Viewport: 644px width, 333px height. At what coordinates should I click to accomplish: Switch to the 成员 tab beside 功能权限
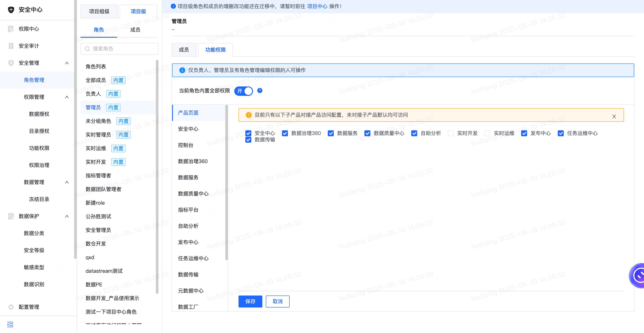pyautogui.click(x=184, y=50)
